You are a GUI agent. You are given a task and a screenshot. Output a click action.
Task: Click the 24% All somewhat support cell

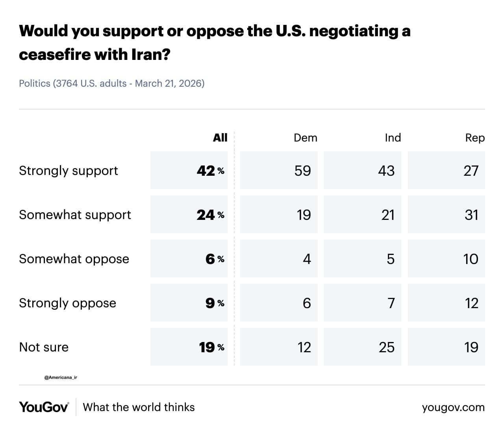click(189, 214)
